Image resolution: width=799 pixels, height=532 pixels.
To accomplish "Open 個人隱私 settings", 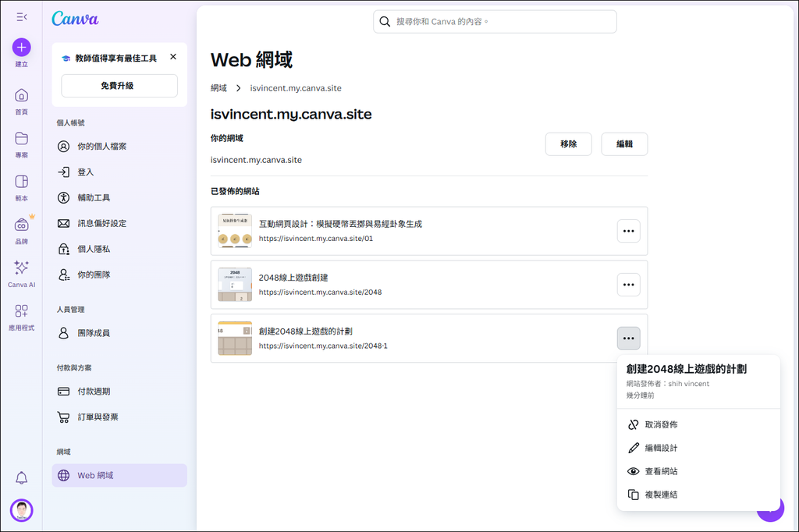I will (119, 249).
